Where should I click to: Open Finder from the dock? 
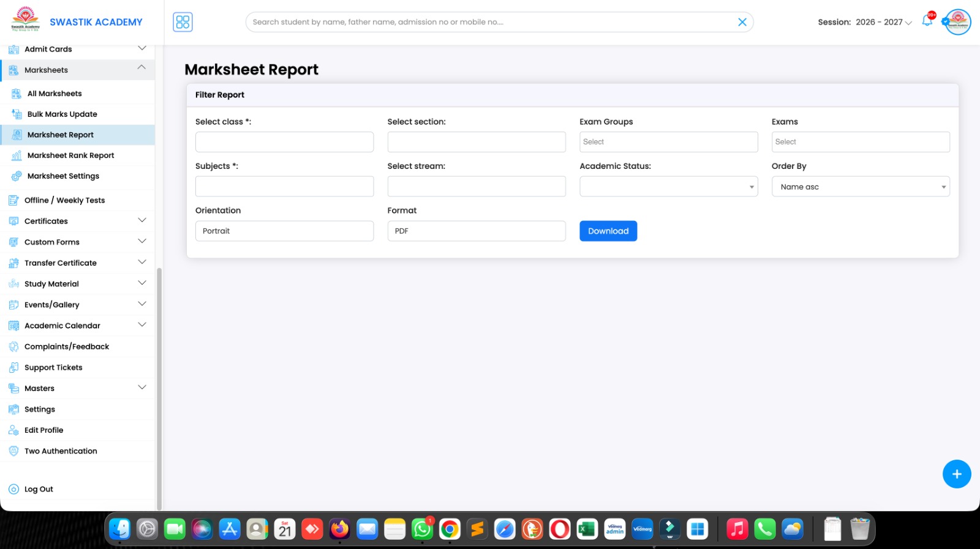(x=119, y=529)
